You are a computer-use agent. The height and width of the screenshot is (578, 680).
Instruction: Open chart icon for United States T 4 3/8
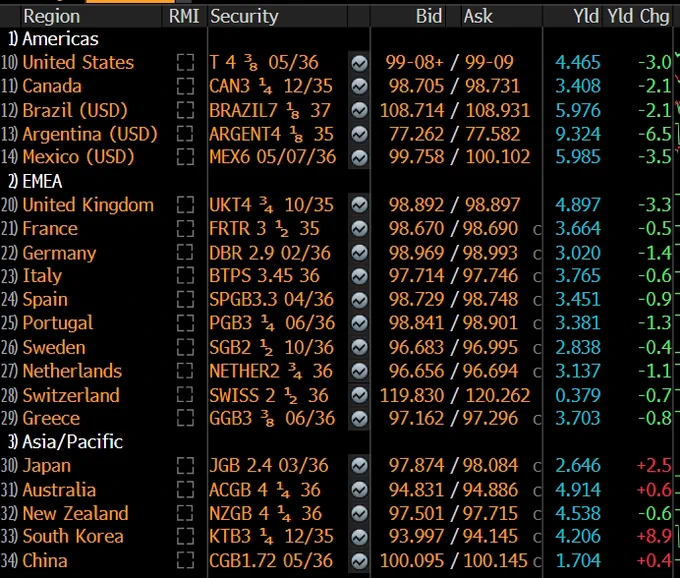[359, 63]
